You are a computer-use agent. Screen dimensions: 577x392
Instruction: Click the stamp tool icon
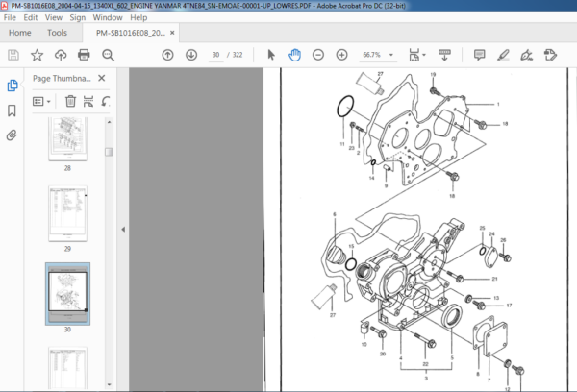(x=550, y=55)
